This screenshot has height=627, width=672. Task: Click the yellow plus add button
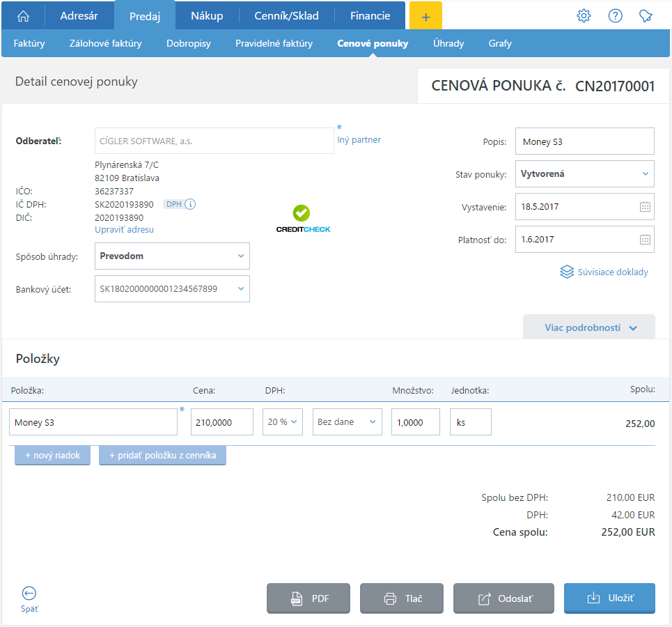tap(425, 16)
